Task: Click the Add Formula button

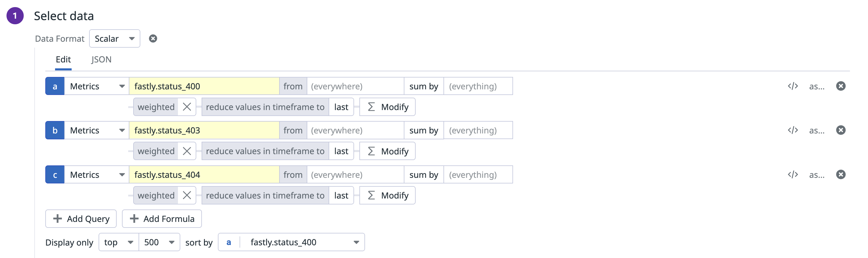Action: pyautogui.click(x=162, y=219)
